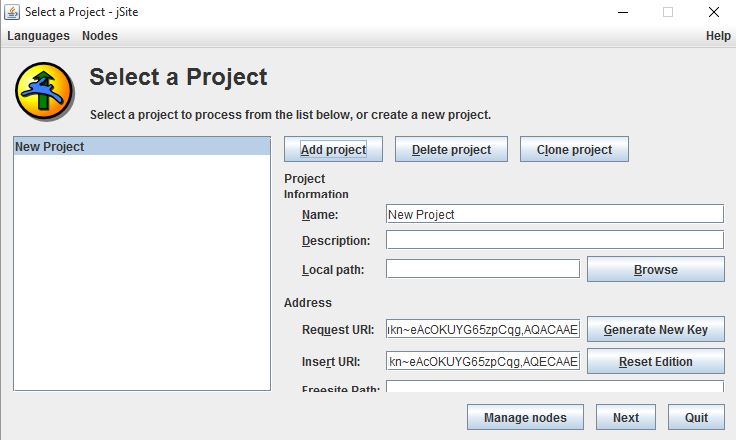This screenshot has height=440, width=736.
Task: Click the jSite logo icon
Action: coord(45,91)
